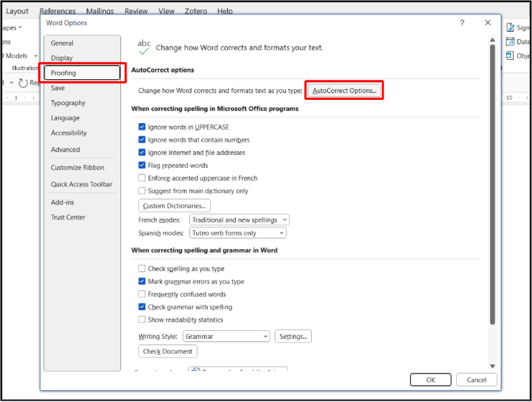
Task: Check the "Frequently confused words" option
Action: (142, 294)
